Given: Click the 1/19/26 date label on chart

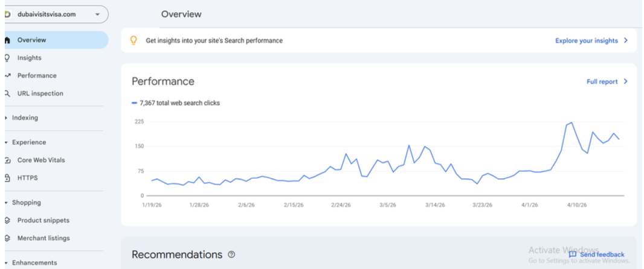Looking at the screenshot, I should (x=151, y=205).
